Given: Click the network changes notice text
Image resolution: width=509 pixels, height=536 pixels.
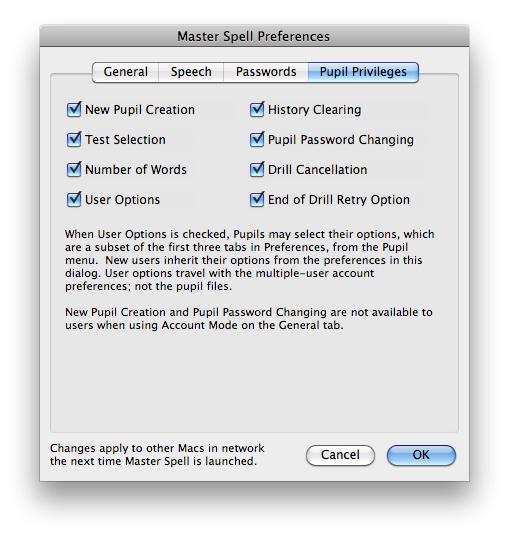Looking at the screenshot, I should tap(157, 455).
